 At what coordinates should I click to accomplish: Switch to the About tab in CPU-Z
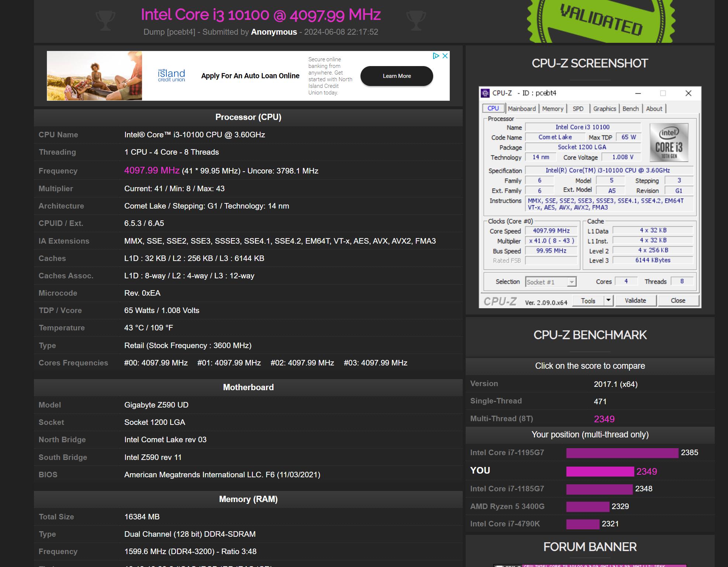pyautogui.click(x=654, y=109)
